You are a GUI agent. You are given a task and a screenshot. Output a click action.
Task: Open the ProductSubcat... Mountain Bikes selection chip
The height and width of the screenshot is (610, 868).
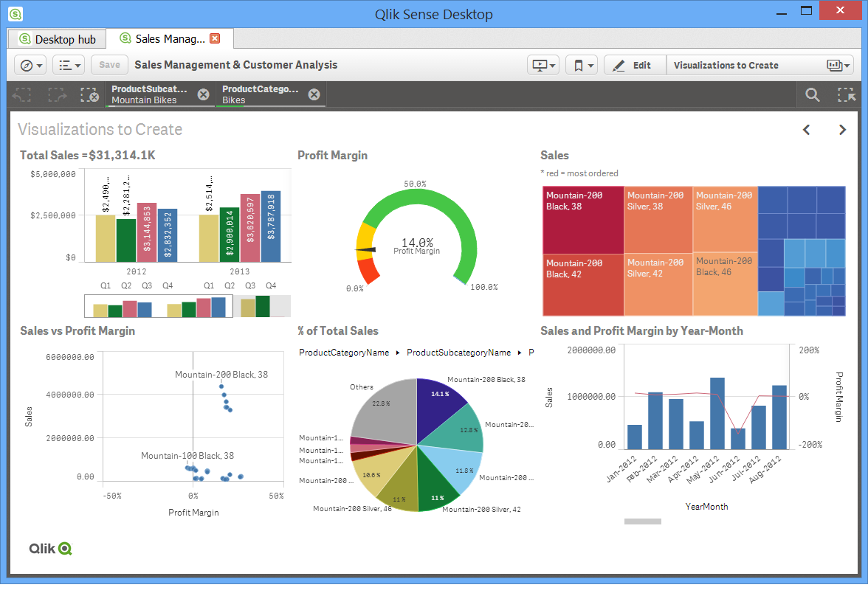click(149, 94)
